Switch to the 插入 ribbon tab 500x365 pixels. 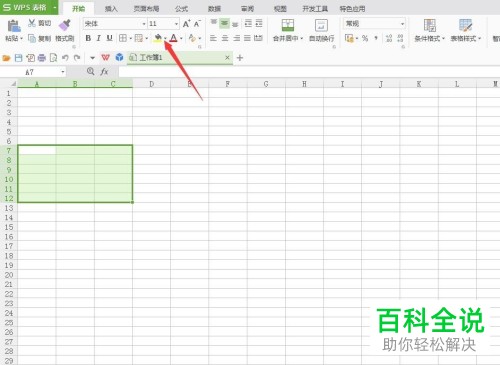tap(111, 9)
